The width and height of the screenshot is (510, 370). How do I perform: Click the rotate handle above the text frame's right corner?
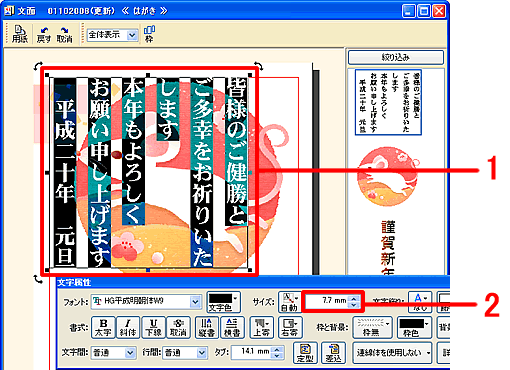259,66
